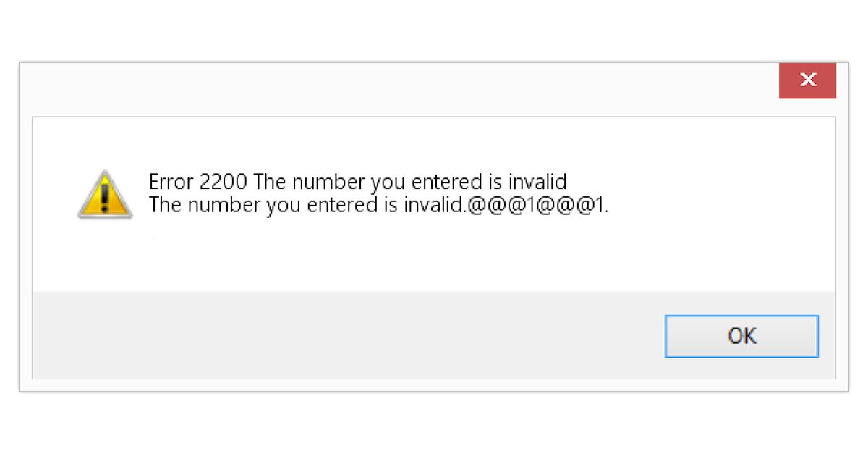This screenshot has width=868, height=454.
Task: Click the yellow warning triangle icon
Action: (105, 194)
